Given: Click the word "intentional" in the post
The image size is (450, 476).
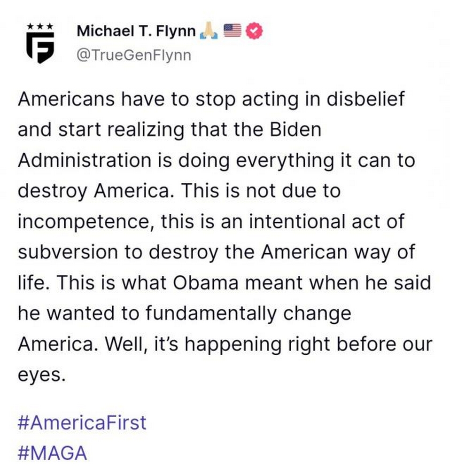Looking at the screenshot, I should point(297,221).
